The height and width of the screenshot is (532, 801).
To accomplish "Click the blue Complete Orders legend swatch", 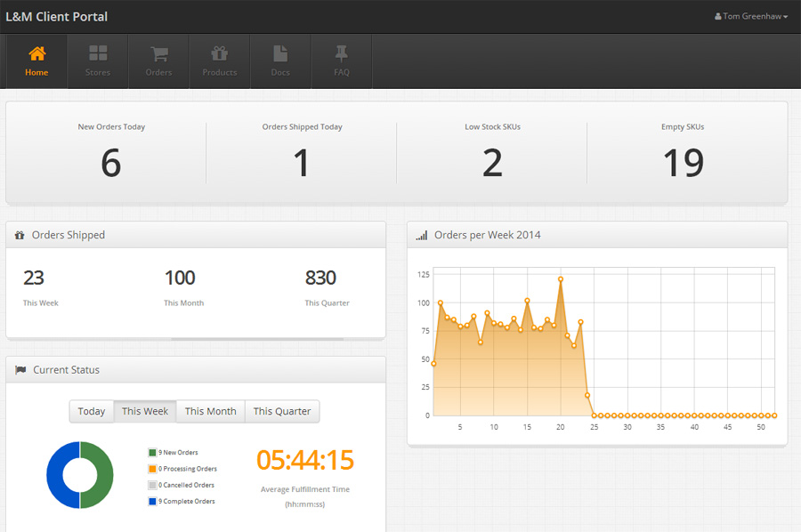I will (x=152, y=502).
